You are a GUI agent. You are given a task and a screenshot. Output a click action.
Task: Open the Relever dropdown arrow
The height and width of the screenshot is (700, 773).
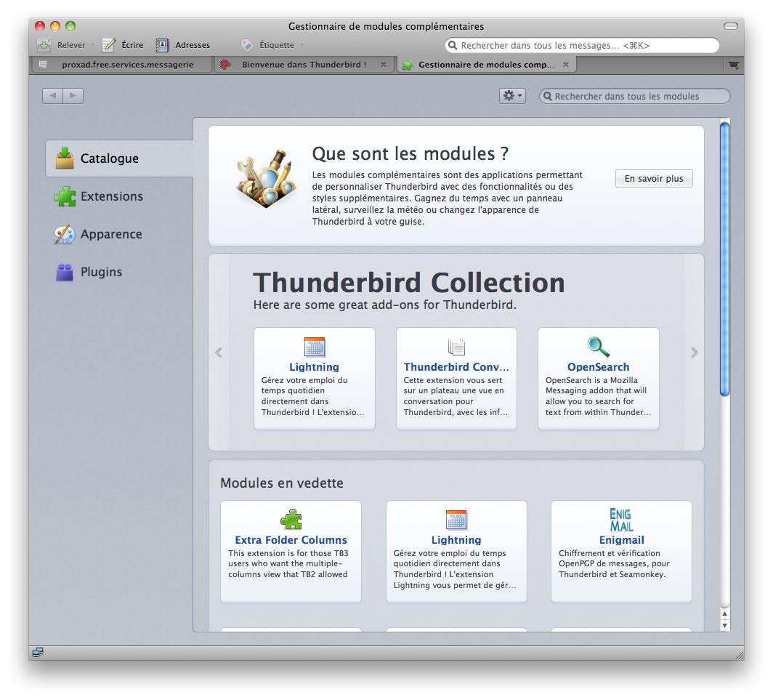tap(92, 45)
